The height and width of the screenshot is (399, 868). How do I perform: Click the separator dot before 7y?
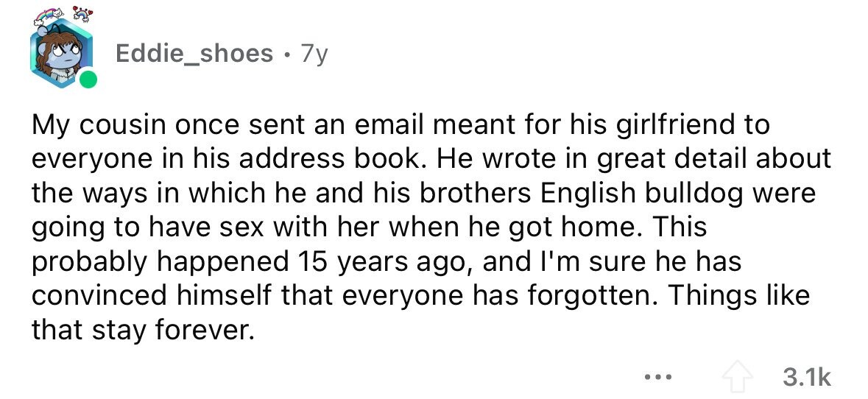coord(286,54)
